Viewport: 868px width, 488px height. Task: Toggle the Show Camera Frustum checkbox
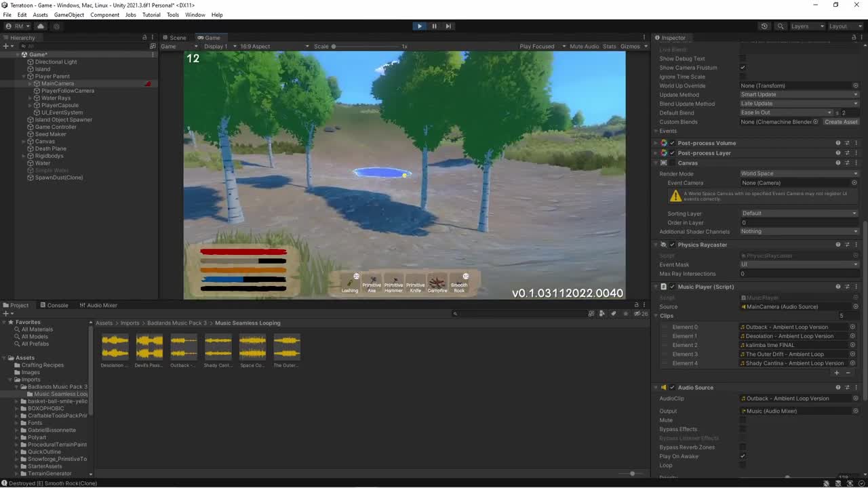743,67
